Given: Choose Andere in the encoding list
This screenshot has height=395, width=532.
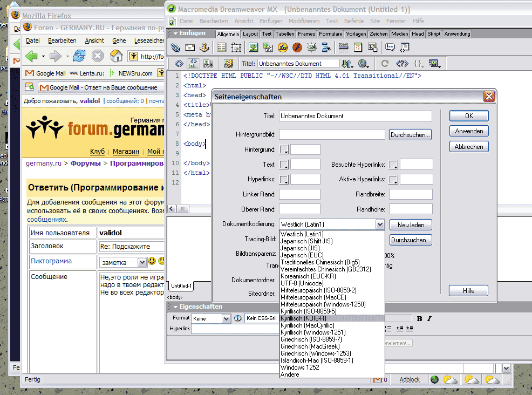Looking at the screenshot, I should coord(290,374).
